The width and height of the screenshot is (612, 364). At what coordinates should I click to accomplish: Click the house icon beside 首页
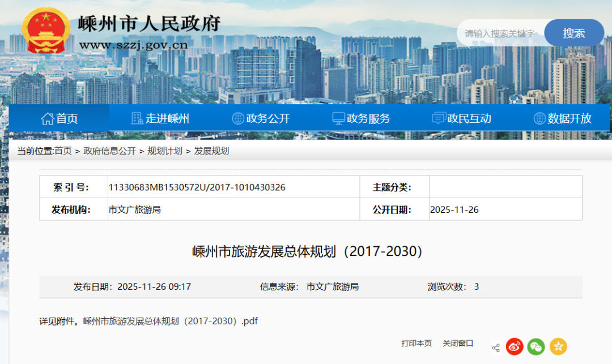pyautogui.click(x=48, y=118)
